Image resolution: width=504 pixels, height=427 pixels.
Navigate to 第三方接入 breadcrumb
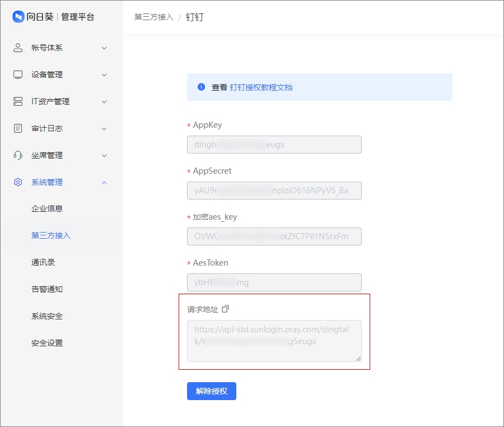(x=154, y=17)
